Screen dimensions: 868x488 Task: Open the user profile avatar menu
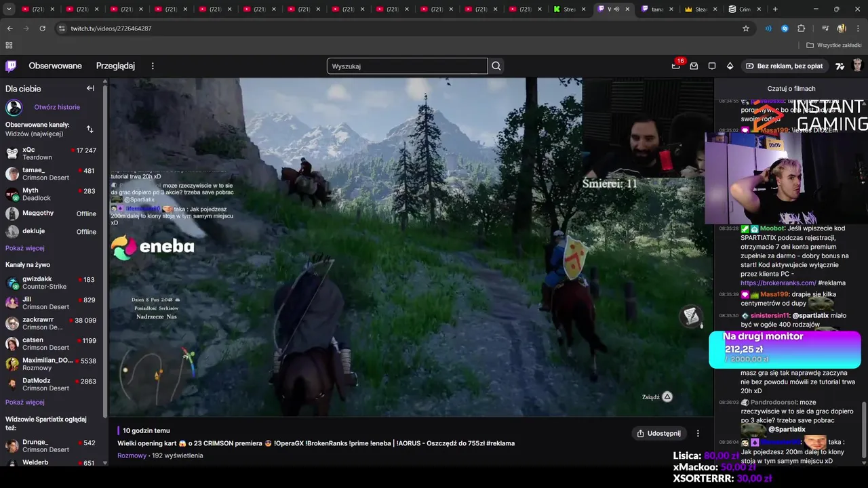coord(857,66)
